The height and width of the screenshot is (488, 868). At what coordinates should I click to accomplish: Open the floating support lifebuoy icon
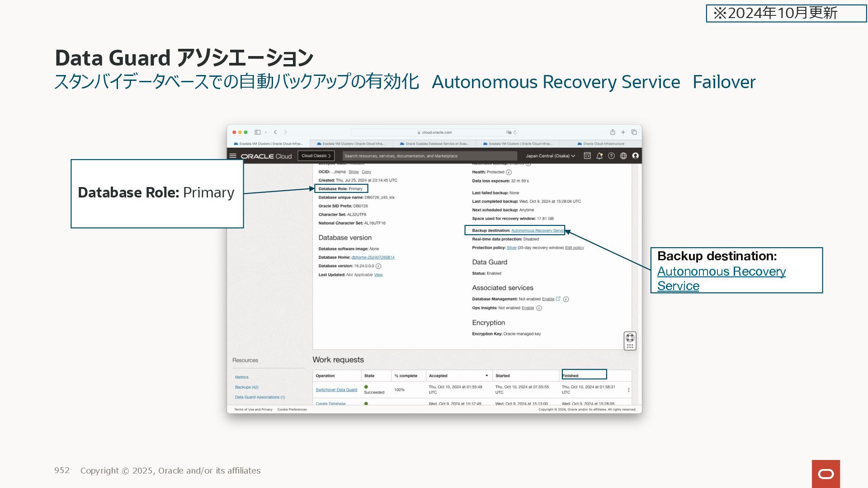(x=630, y=338)
